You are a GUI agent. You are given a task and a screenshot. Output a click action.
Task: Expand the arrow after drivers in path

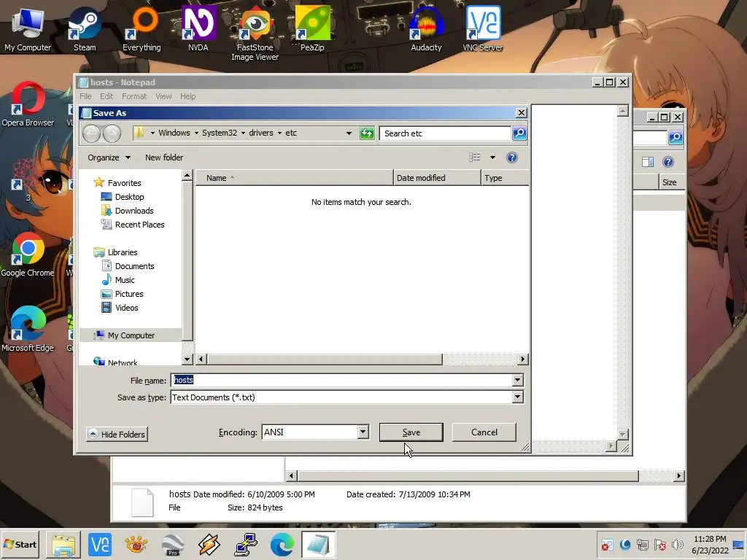(x=279, y=133)
